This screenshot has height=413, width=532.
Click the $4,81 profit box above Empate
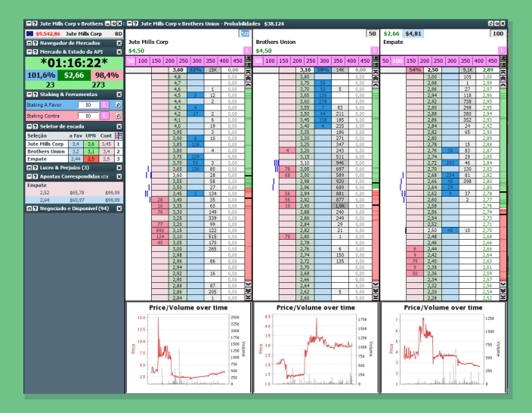click(413, 33)
